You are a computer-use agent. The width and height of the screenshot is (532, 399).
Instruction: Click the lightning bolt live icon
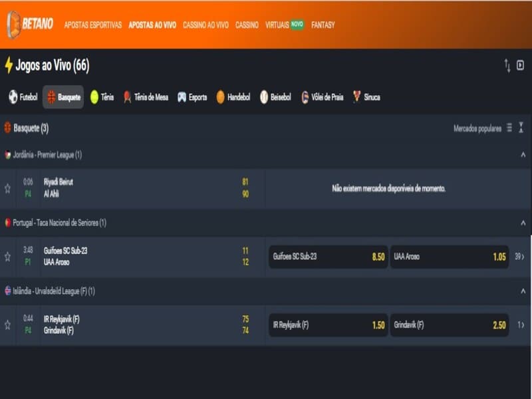point(9,65)
